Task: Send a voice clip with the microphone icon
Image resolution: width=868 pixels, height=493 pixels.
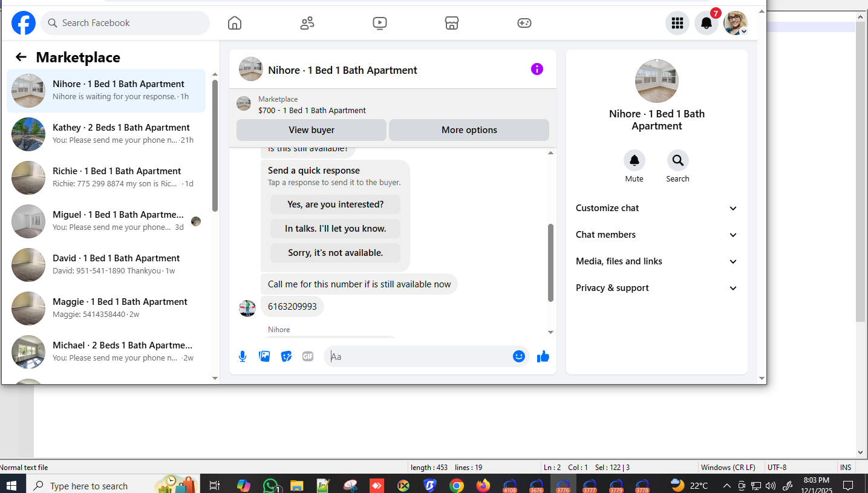Action: [243, 356]
